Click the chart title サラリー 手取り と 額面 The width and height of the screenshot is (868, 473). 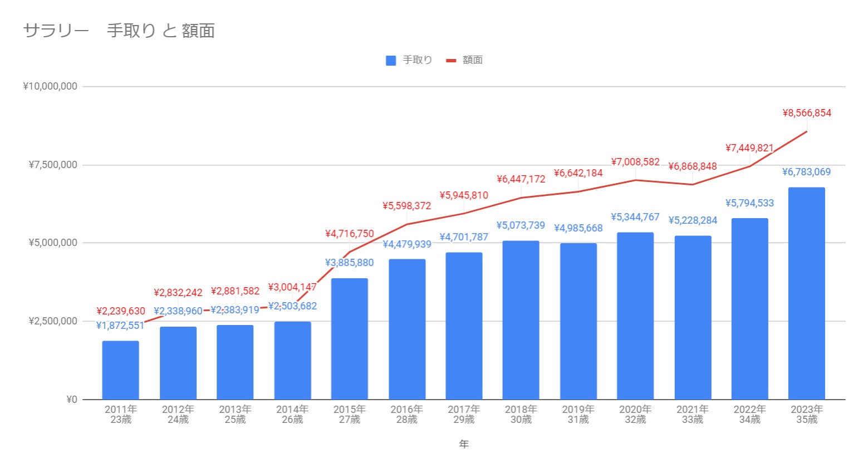[119, 31]
